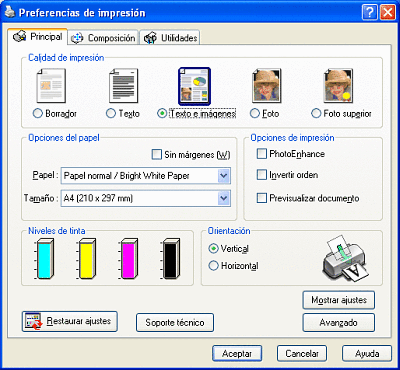The width and height of the screenshot is (400, 370).
Task: Click the Borrador draft page icon
Action: point(51,86)
